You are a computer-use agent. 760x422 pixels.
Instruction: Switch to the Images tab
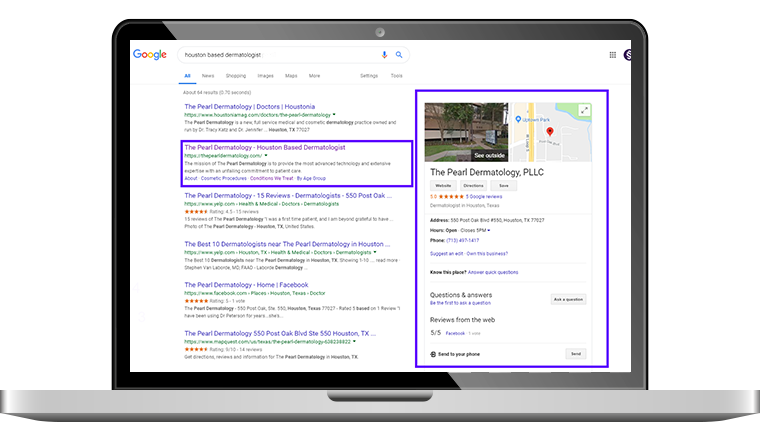[x=266, y=76]
